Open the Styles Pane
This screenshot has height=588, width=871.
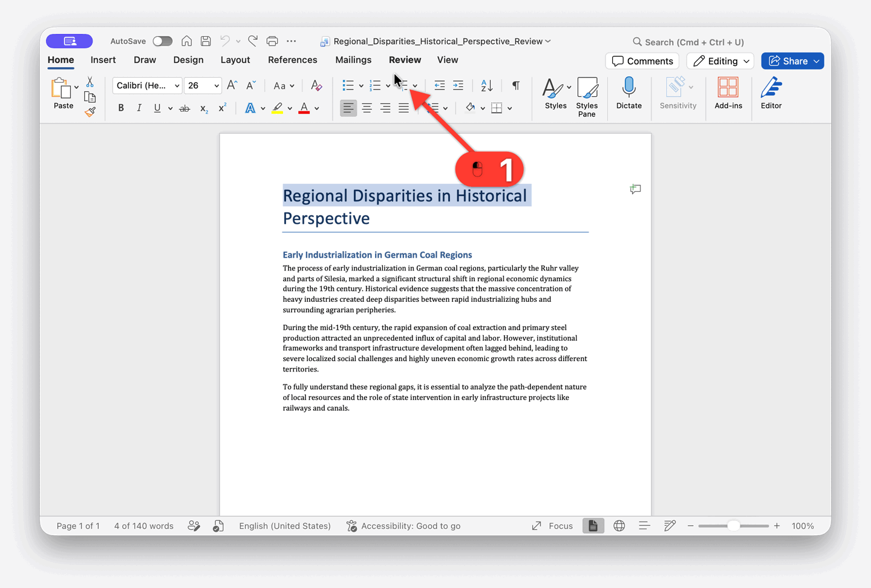[x=587, y=97]
